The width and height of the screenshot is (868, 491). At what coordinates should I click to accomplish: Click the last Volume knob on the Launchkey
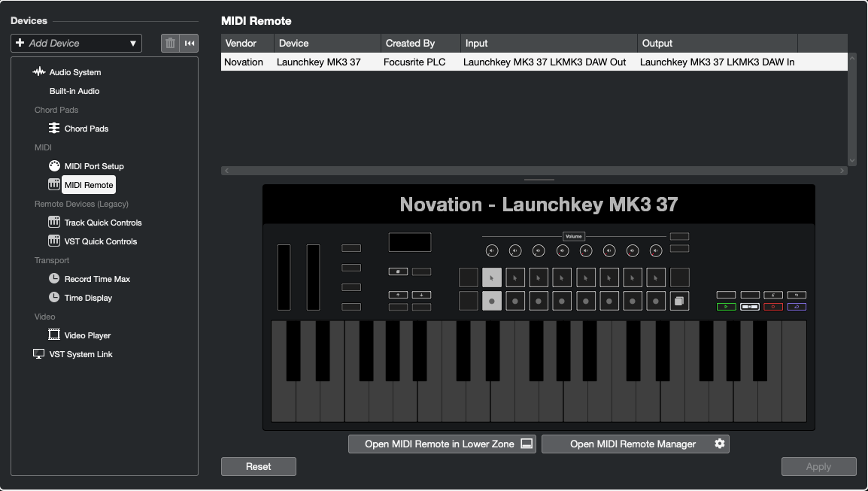pyautogui.click(x=655, y=250)
